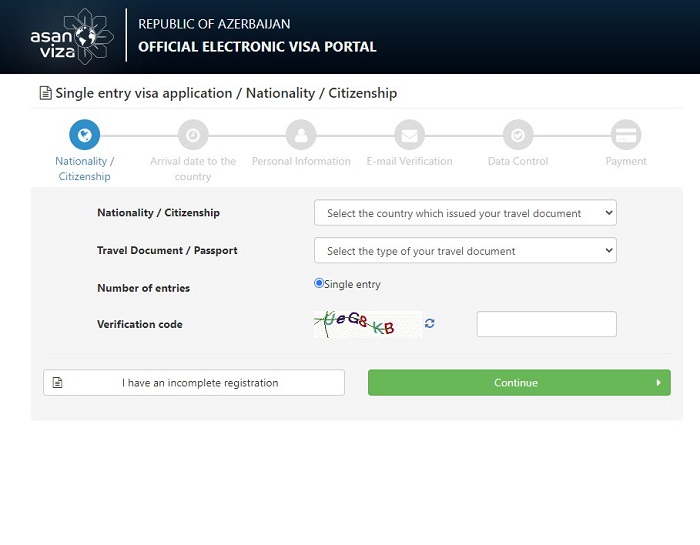Click the asan viza logo
The height and width of the screenshot is (545, 700).
click(72, 37)
